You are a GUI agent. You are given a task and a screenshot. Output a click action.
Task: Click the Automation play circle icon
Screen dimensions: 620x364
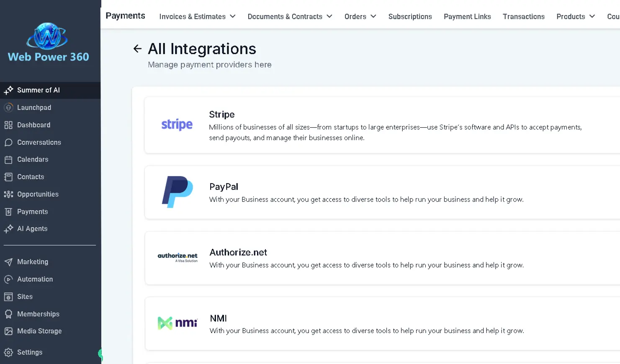8,279
